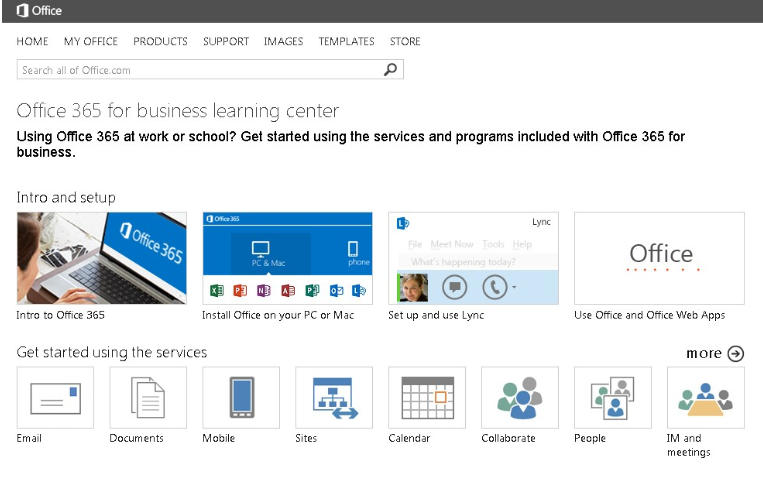Screen dimensions: 763x479
Task: Click the Collaborate label link
Action: point(509,438)
